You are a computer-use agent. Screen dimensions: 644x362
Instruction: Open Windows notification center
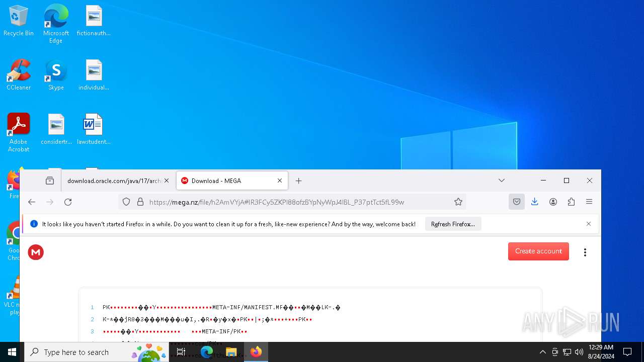627,352
